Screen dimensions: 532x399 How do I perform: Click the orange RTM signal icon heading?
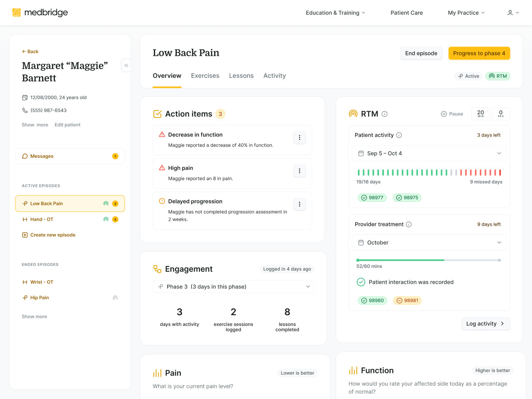coord(353,114)
